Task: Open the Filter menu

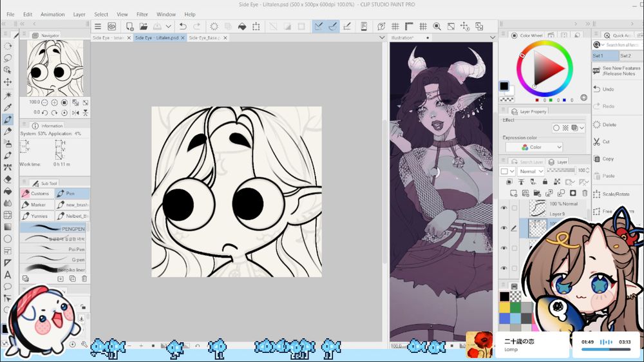Action: point(142,14)
